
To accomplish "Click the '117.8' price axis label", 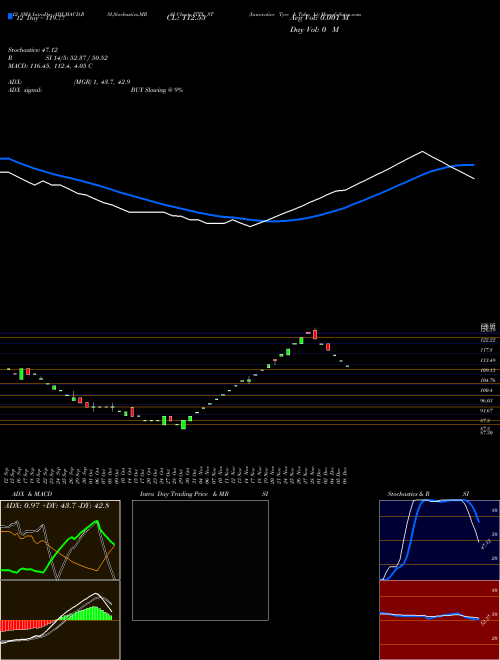I will [489, 350].
